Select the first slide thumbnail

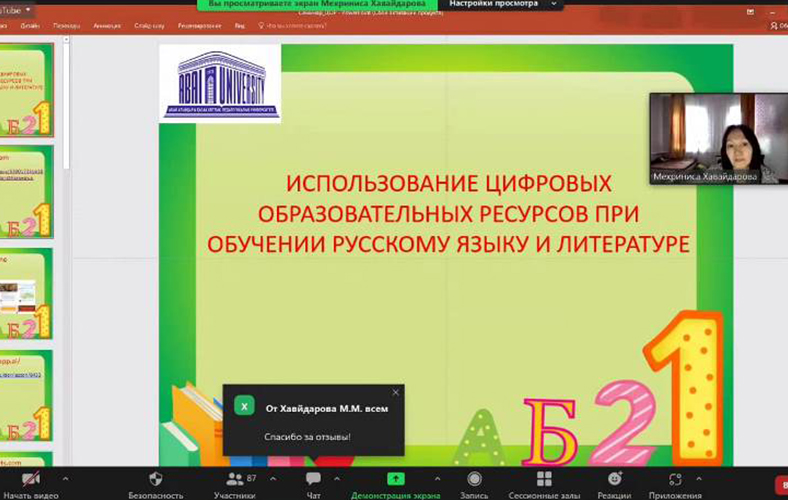(x=27, y=90)
